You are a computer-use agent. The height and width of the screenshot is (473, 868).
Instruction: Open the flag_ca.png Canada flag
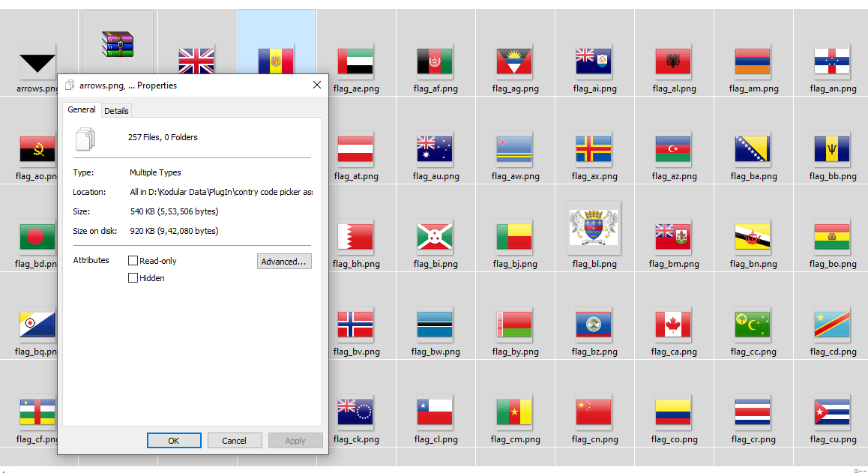click(673, 326)
